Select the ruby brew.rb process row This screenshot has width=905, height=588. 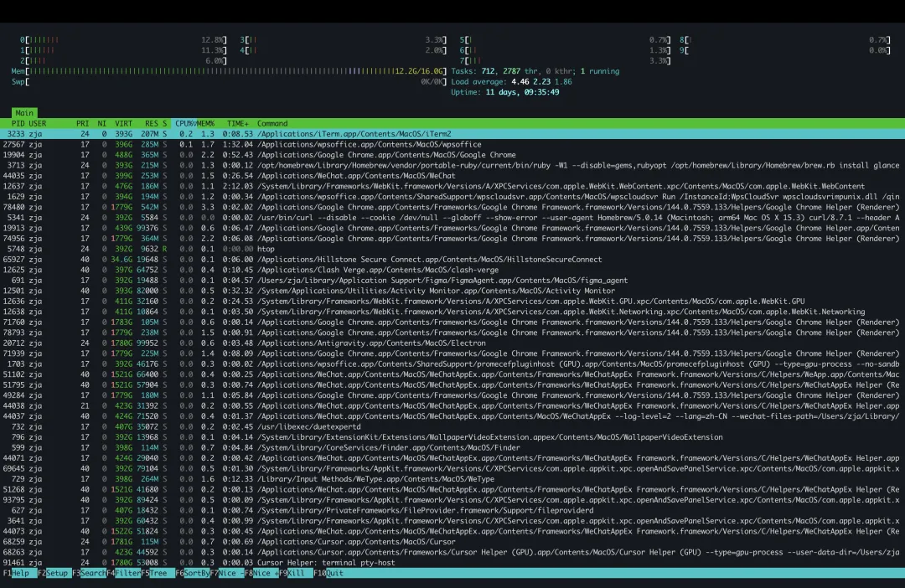(452, 165)
